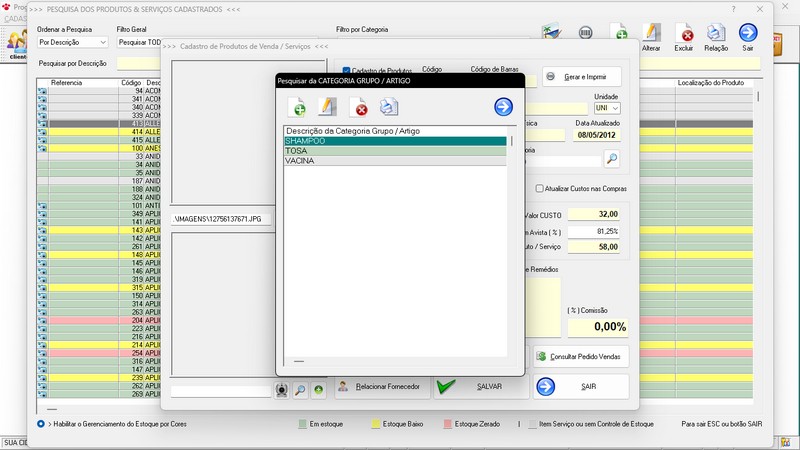This screenshot has width=800, height=450.
Task: Click the webcam capture icon below image
Action: point(281,390)
